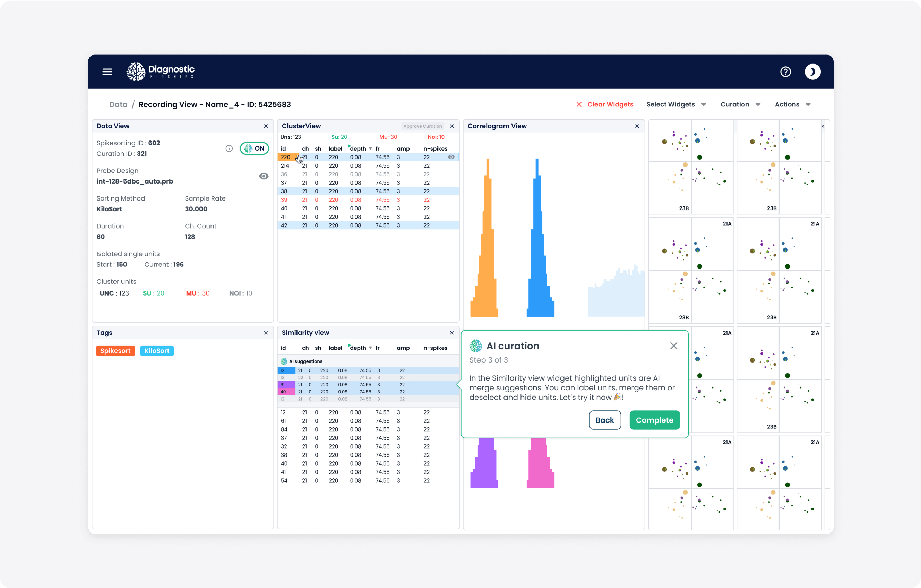This screenshot has width=921, height=588.
Task: Select purple unit 61 in AI suggestions
Action: [286, 384]
